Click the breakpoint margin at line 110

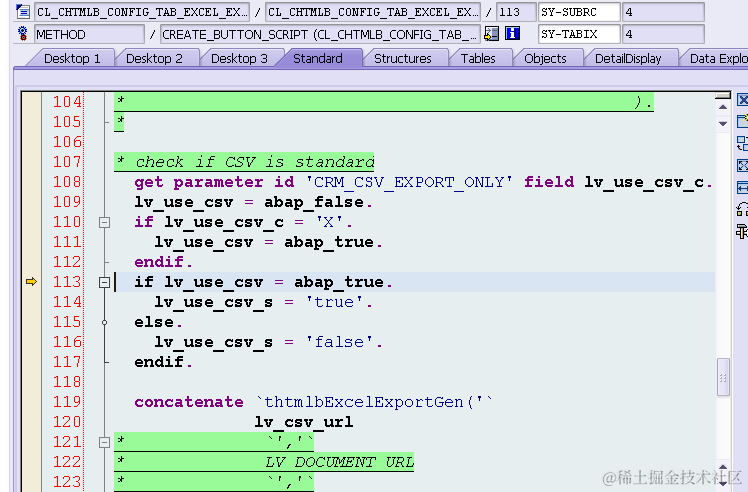point(31,222)
